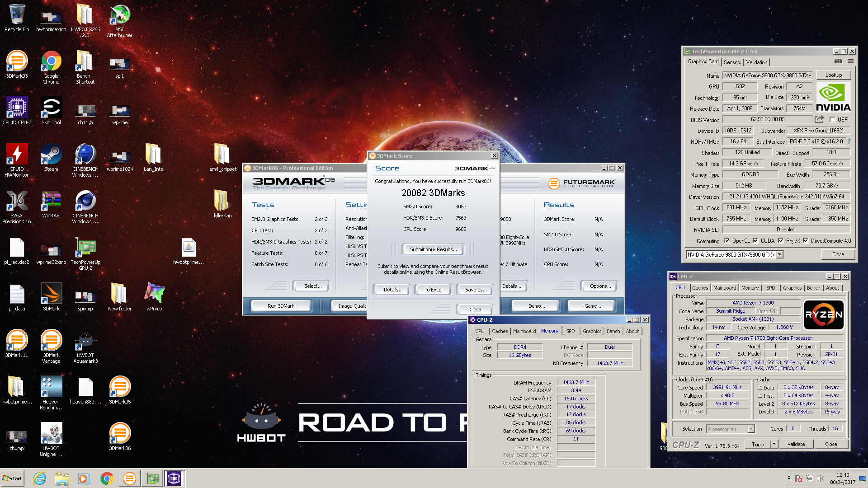Image resolution: width=868 pixels, height=488 pixels.
Task: Click the Windows Start button
Action: pos(13,479)
